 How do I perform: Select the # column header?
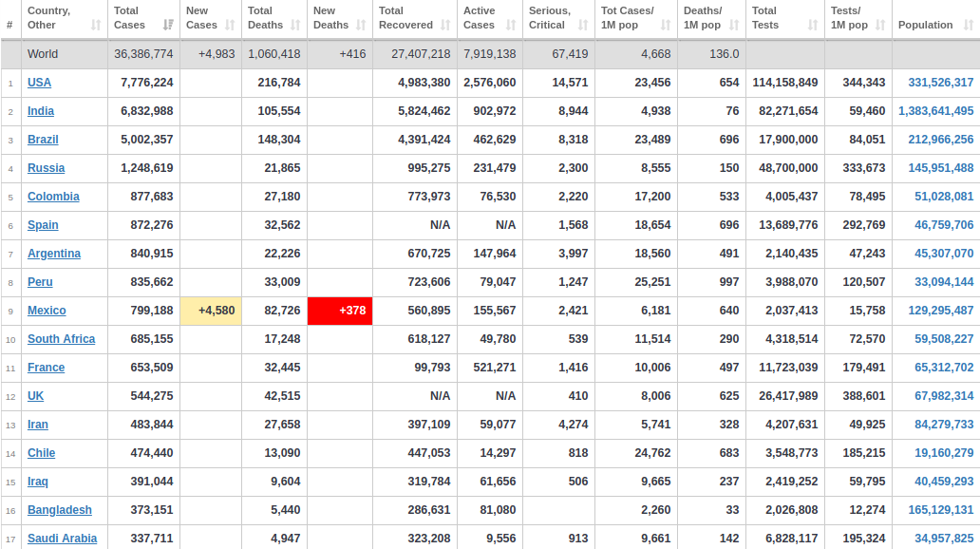click(9, 25)
